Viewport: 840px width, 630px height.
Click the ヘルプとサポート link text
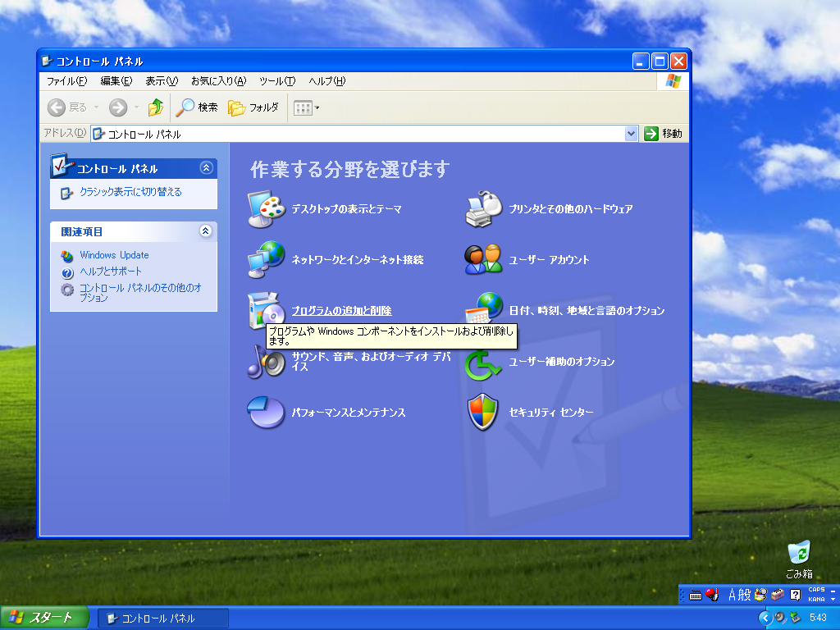click(x=111, y=271)
